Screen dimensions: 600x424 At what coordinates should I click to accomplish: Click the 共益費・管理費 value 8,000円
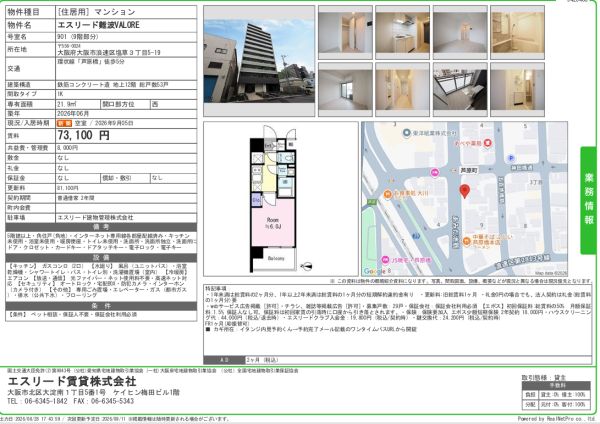click(68, 148)
